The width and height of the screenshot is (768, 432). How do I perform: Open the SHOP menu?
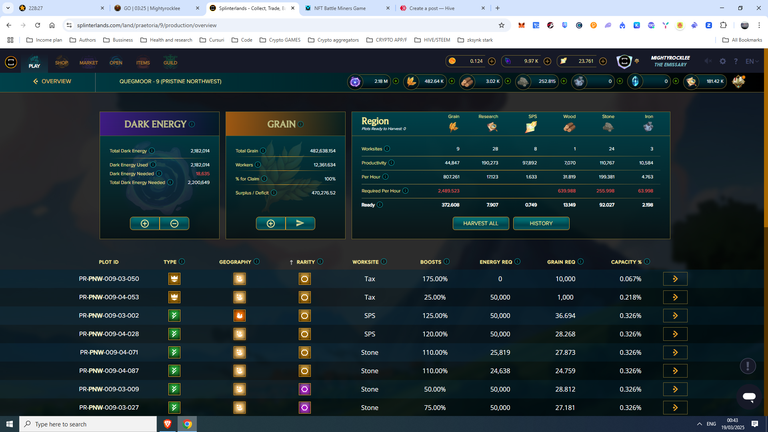61,62
